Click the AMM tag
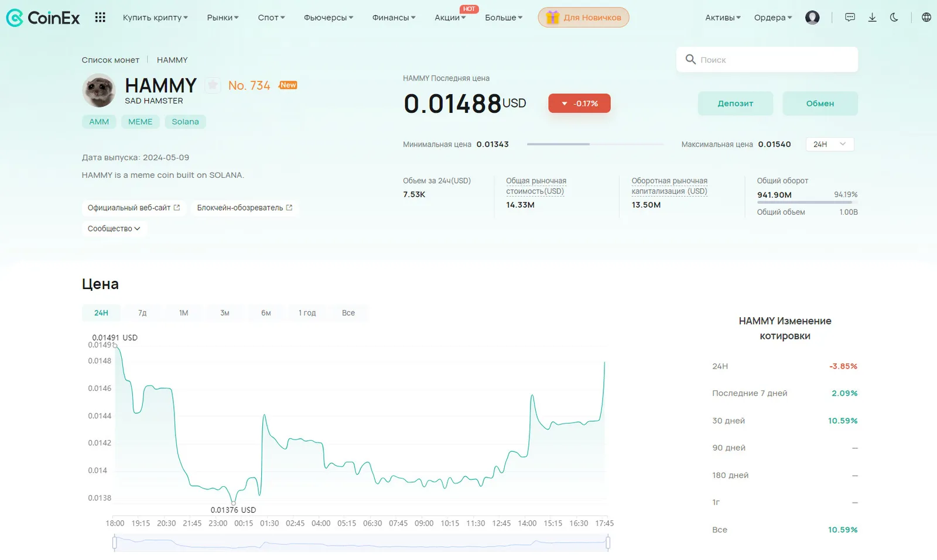The height and width of the screenshot is (560, 937). click(99, 122)
